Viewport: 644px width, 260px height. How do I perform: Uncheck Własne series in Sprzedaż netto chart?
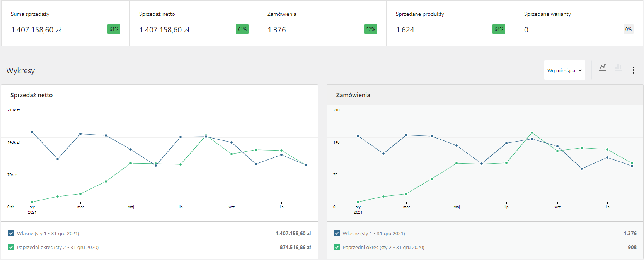pos(11,233)
